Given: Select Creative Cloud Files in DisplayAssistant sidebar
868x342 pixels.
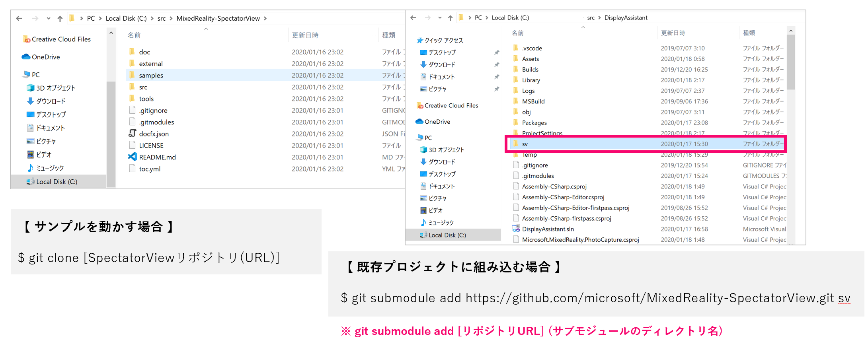Looking at the screenshot, I should coord(447,105).
